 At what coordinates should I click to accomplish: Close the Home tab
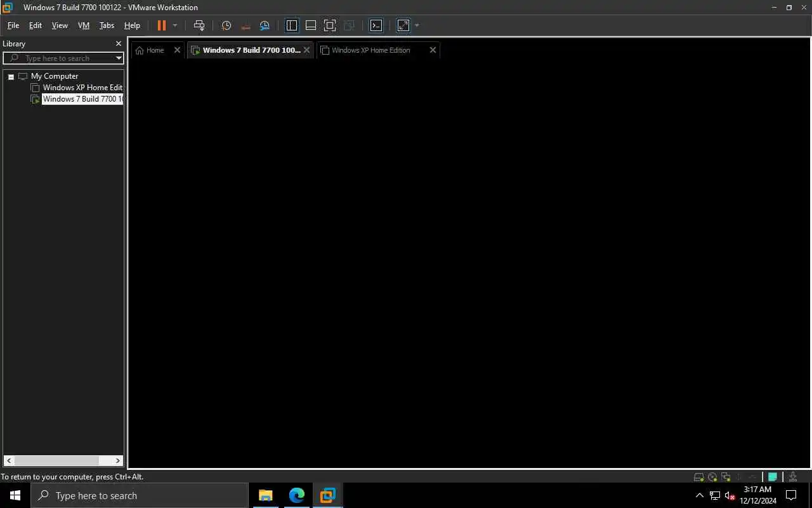tap(177, 50)
